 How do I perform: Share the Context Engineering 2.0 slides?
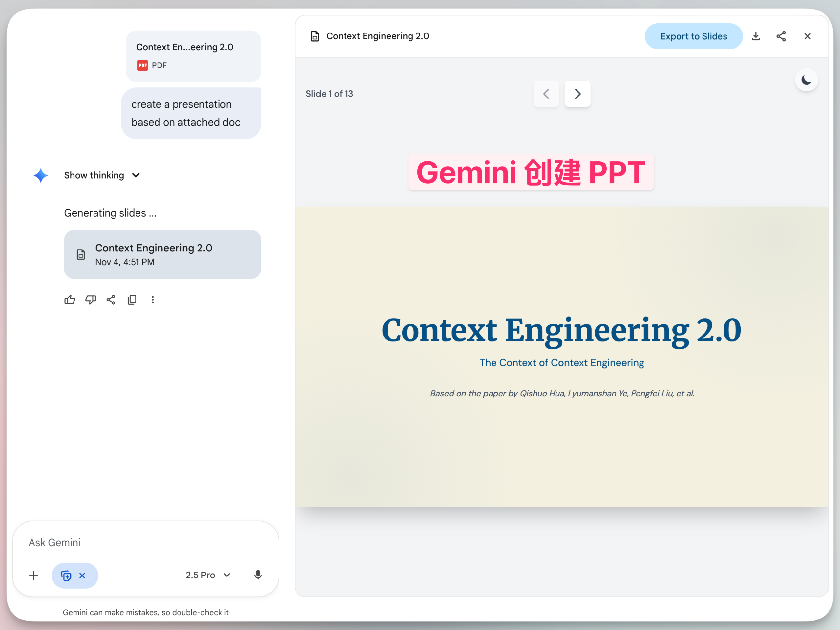[x=781, y=36]
